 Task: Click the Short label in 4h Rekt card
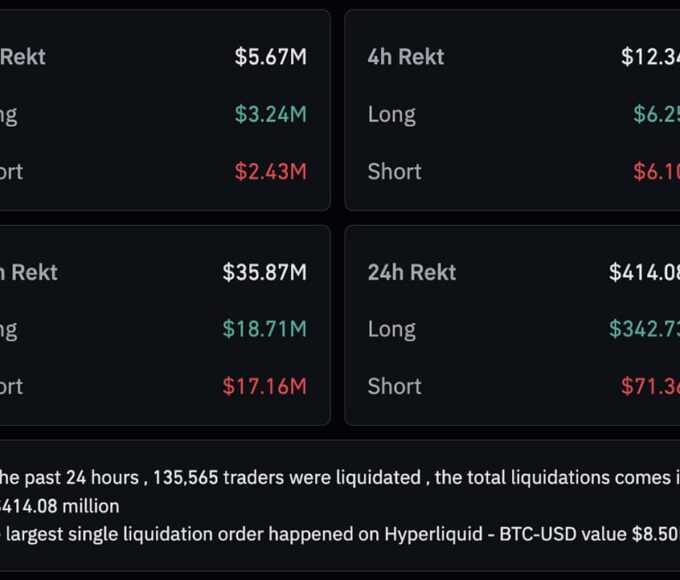[394, 171]
